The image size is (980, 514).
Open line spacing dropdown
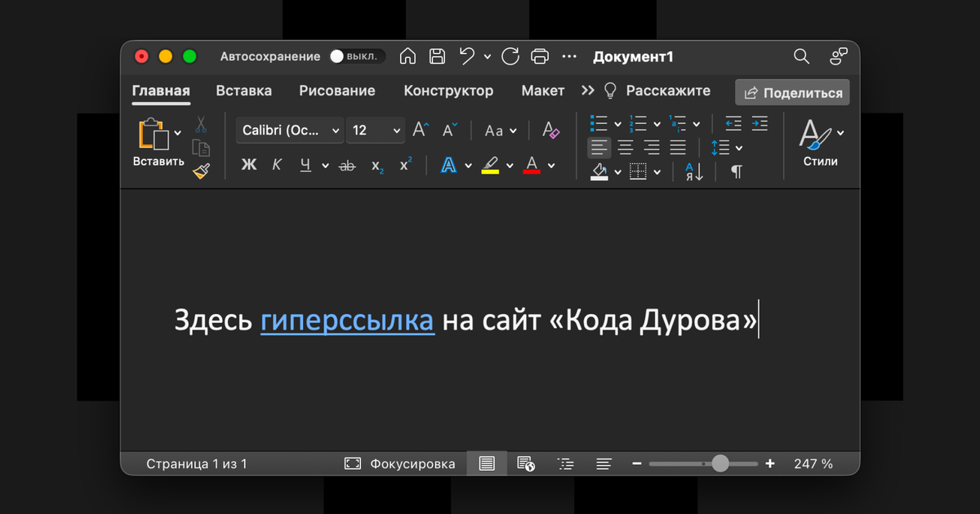point(738,148)
